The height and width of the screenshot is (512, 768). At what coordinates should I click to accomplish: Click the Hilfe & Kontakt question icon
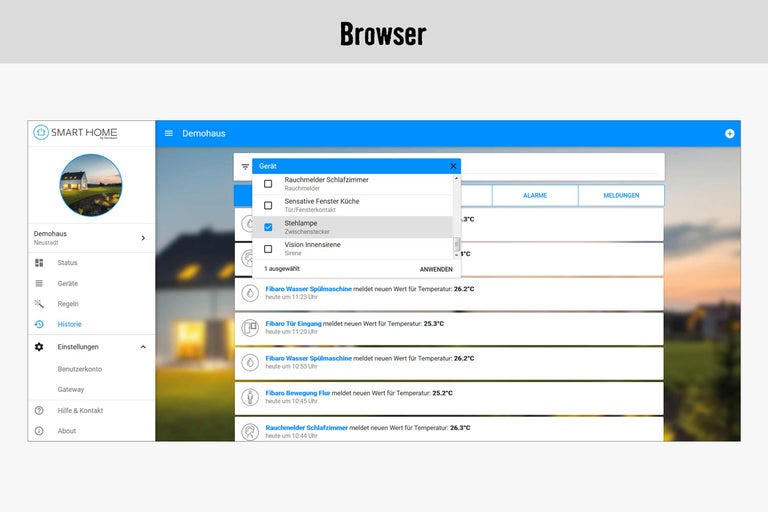(x=39, y=410)
